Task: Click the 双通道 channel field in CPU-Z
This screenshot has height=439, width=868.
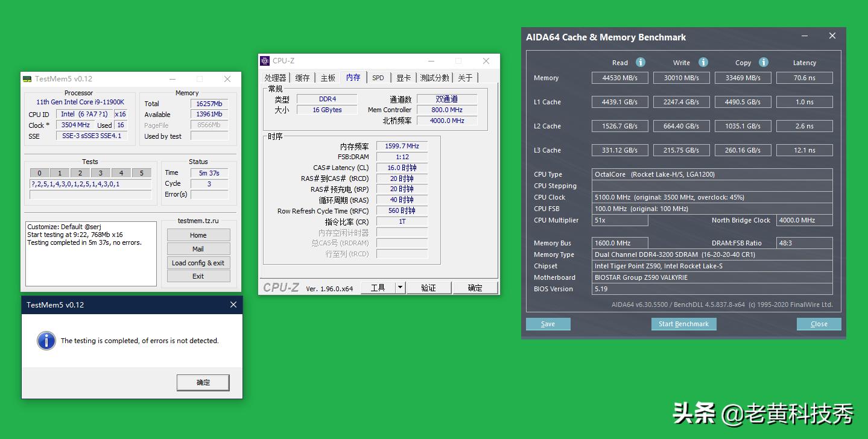Action: [x=447, y=99]
